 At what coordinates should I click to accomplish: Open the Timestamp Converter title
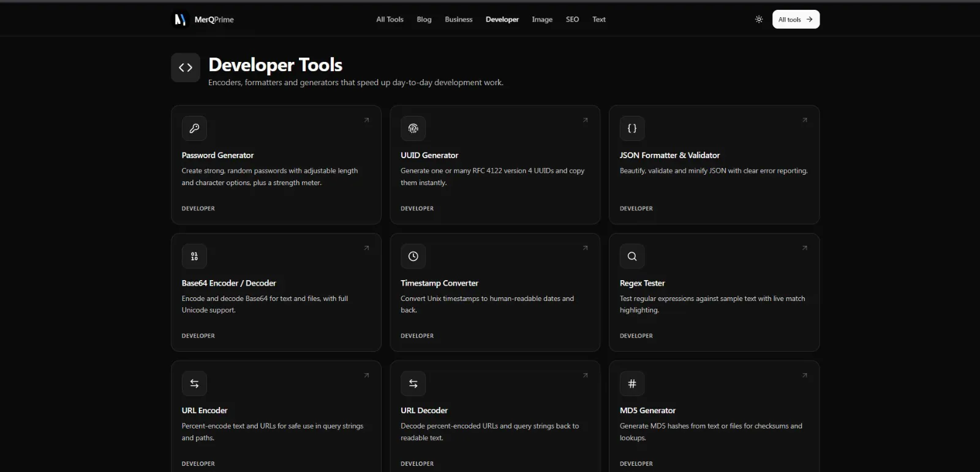click(439, 283)
